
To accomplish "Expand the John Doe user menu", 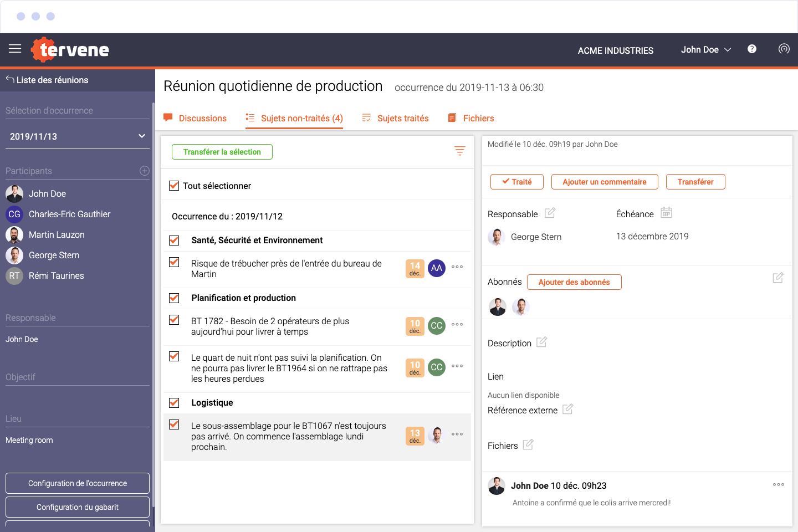I will click(706, 49).
